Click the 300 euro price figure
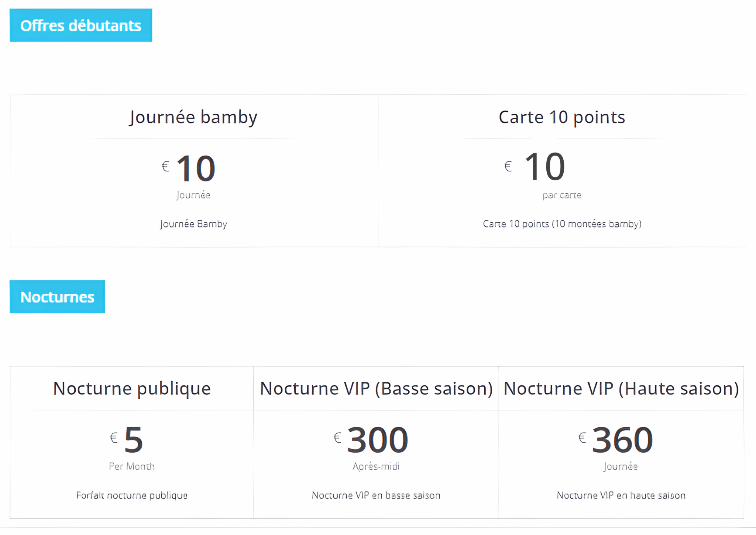This screenshot has width=756, height=535. [377, 439]
